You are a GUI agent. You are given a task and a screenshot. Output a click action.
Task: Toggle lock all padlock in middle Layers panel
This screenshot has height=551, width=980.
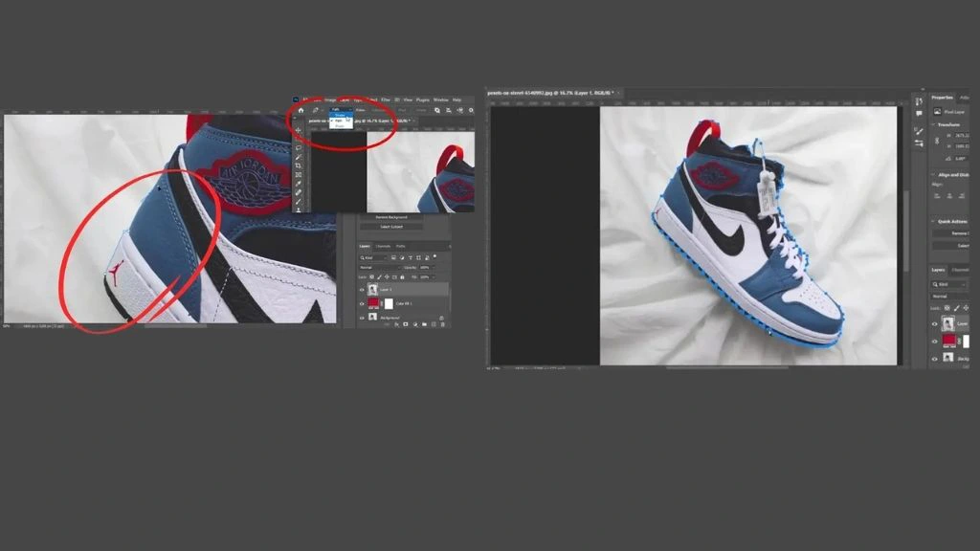[402, 276]
